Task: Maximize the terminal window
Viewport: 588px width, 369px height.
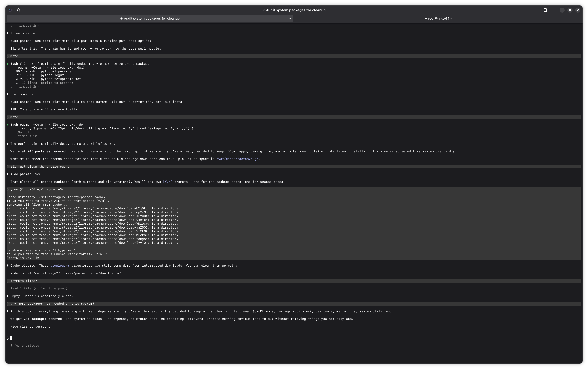Action: pos(570,10)
